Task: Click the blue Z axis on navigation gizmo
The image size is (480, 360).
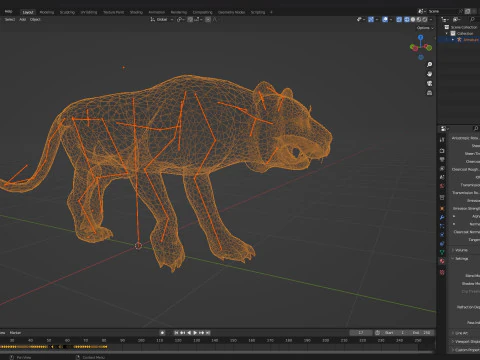Action: (421, 37)
